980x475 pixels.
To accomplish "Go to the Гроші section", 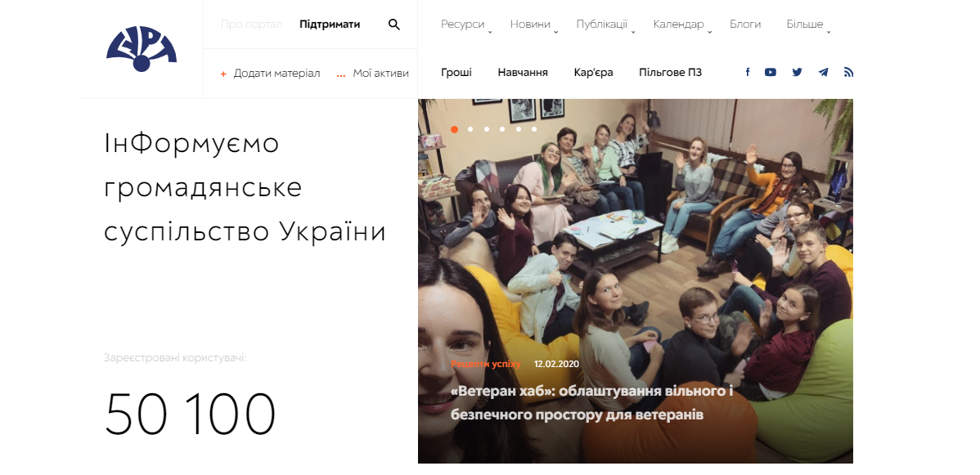I will (456, 73).
